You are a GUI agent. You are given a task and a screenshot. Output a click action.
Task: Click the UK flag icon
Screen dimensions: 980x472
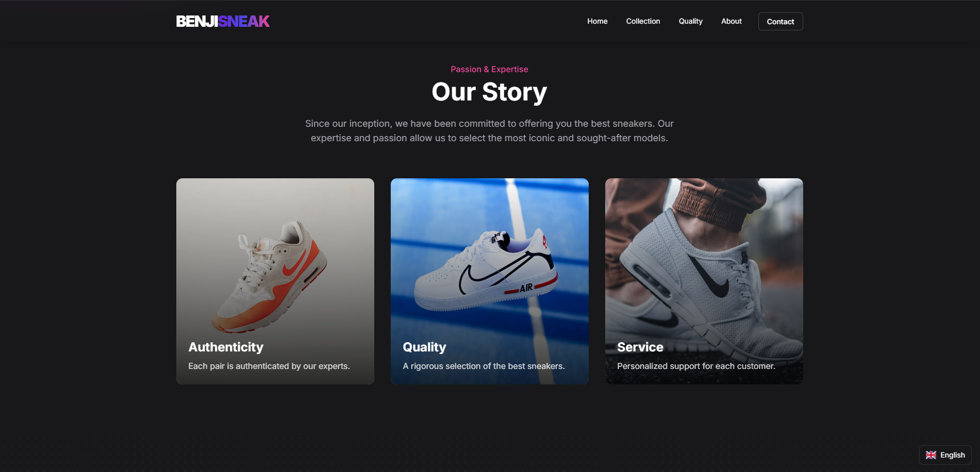[931, 455]
